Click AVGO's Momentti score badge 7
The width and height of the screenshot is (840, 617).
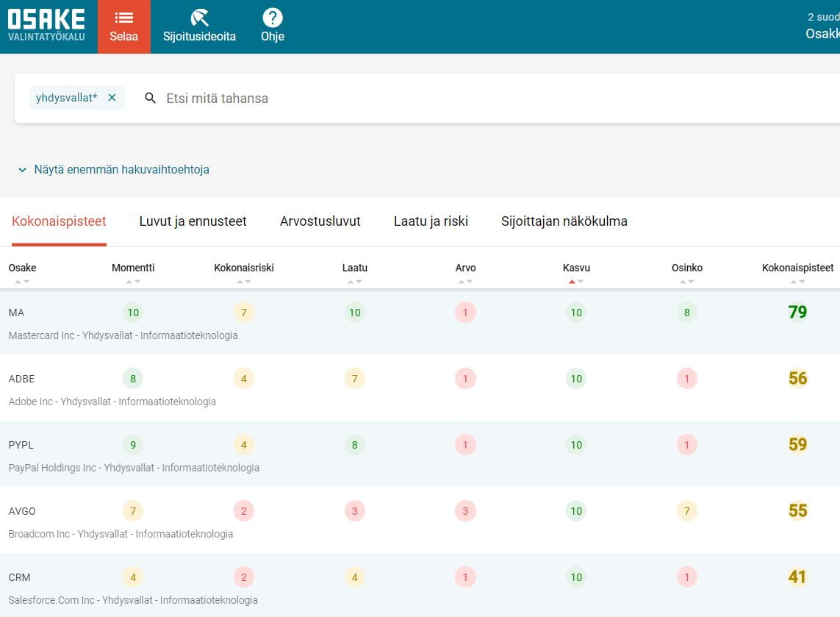133,511
